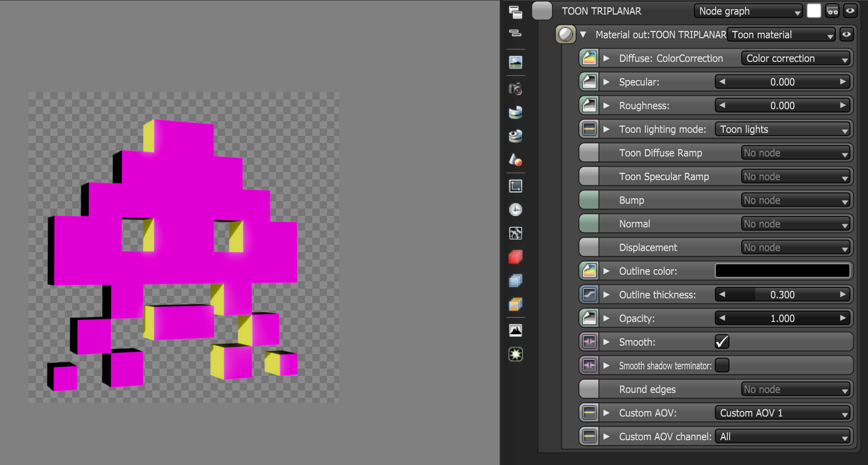This screenshot has width=868, height=465.
Task: Click the Smooth shadow terminator pin icon
Action: point(589,366)
